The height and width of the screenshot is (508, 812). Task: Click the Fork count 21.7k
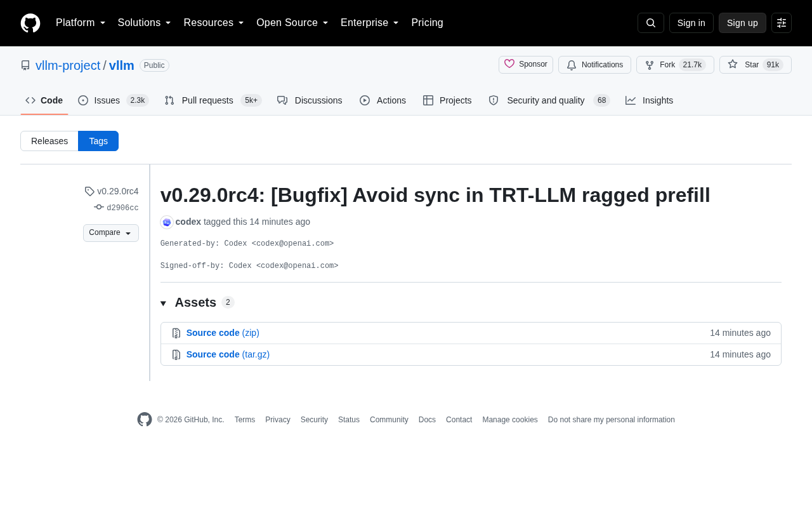click(692, 65)
